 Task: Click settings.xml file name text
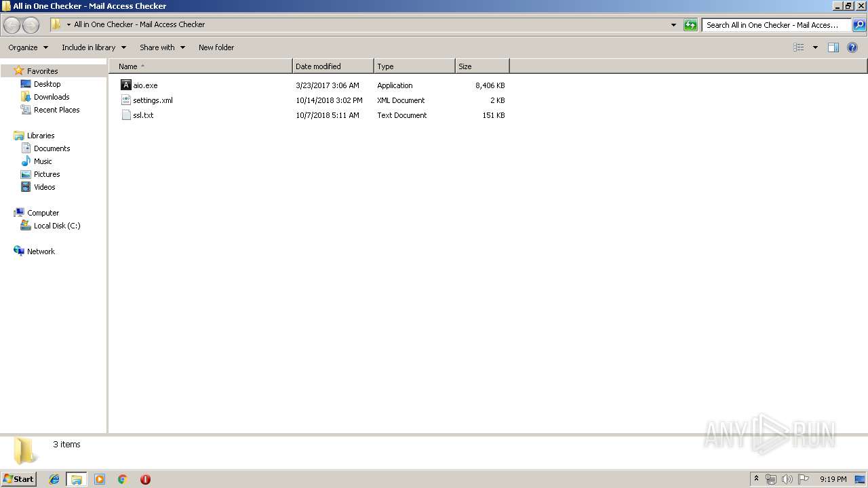153,100
